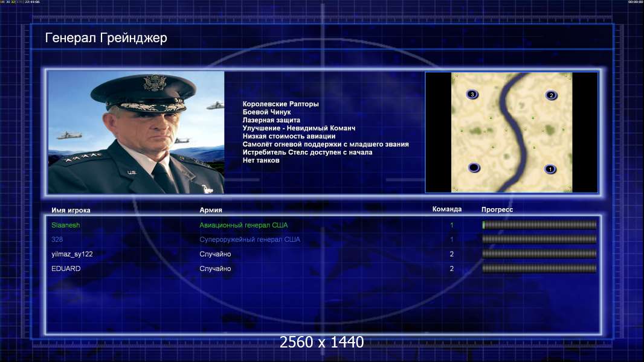
Task: Click the Авиационный генерал США army label
Action: point(243,225)
